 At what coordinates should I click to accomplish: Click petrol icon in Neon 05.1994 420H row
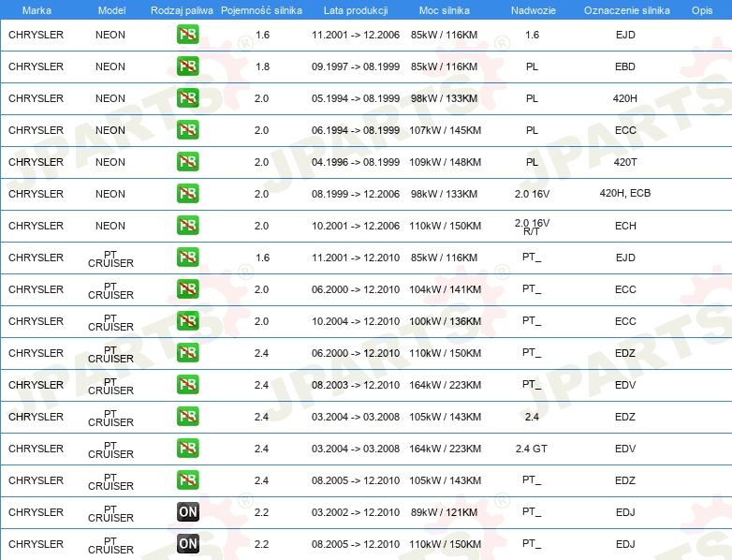pyautogui.click(x=187, y=98)
